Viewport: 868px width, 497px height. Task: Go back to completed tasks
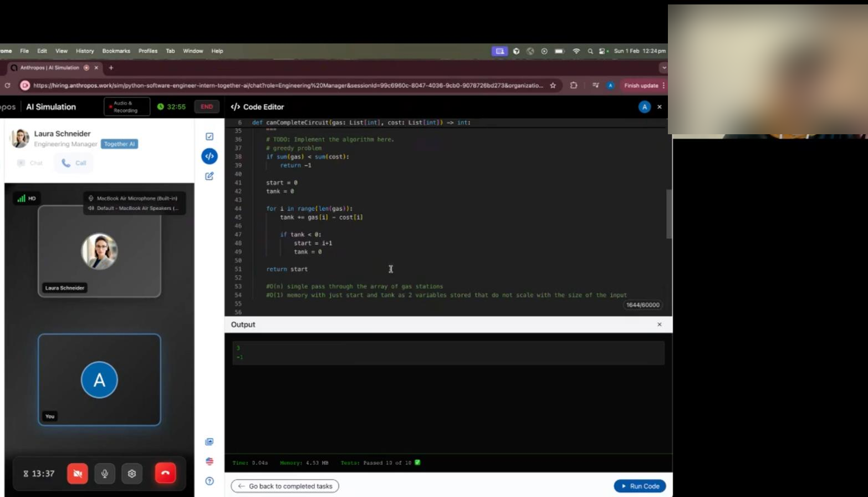point(285,486)
